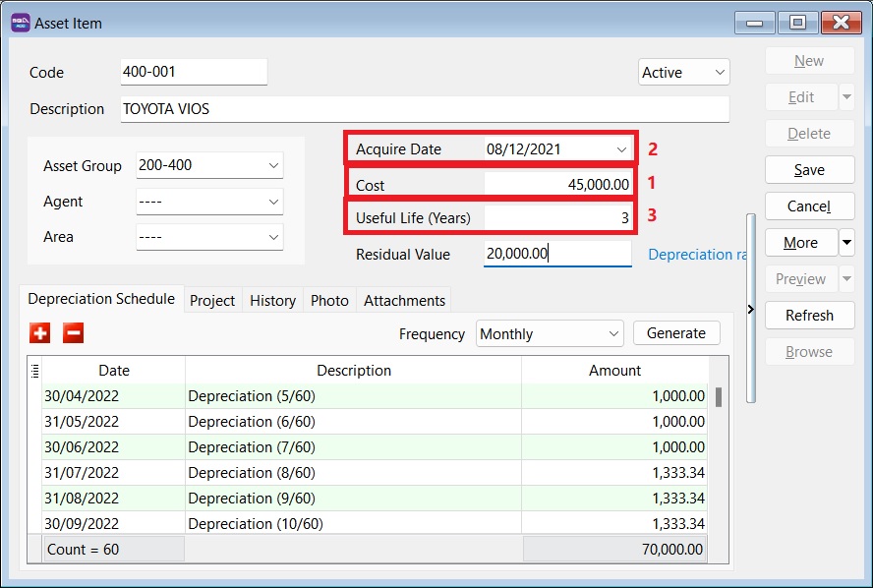
Task: Click the Residual Value input field
Action: [x=557, y=254]
